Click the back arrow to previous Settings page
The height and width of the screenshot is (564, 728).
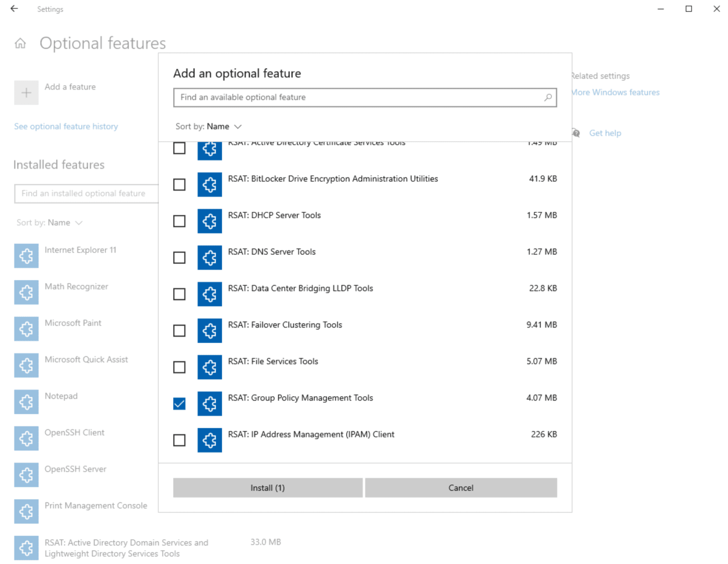[14, 9]
